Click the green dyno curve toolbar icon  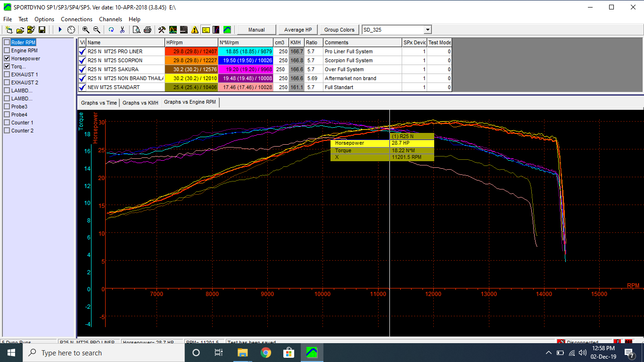point(227,30)
